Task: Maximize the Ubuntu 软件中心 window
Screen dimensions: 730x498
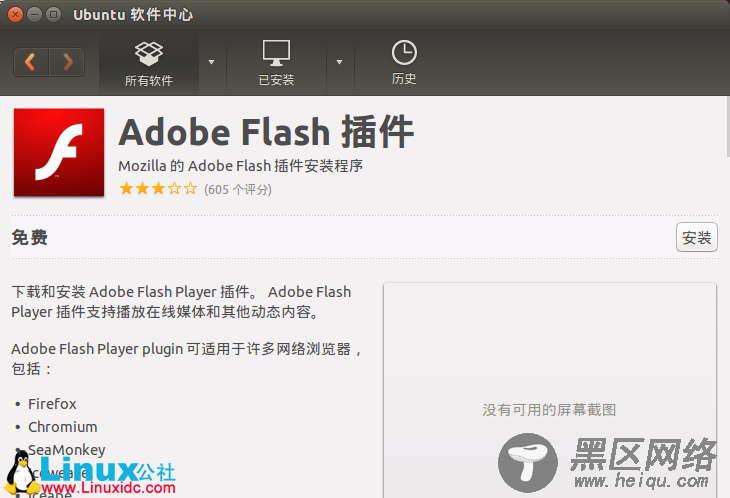Action: point(54,15)
